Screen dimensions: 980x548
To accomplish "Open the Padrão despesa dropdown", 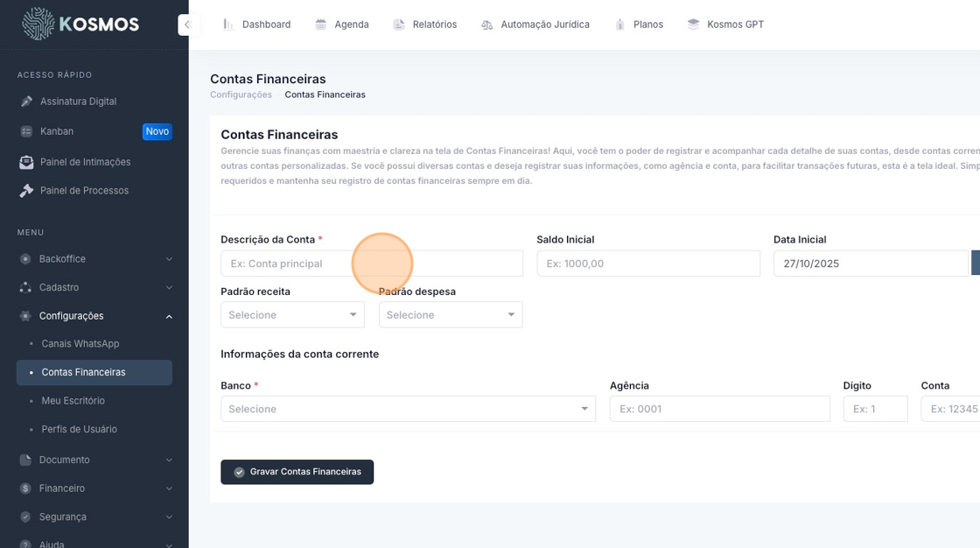I will click(x=450, y=315).
